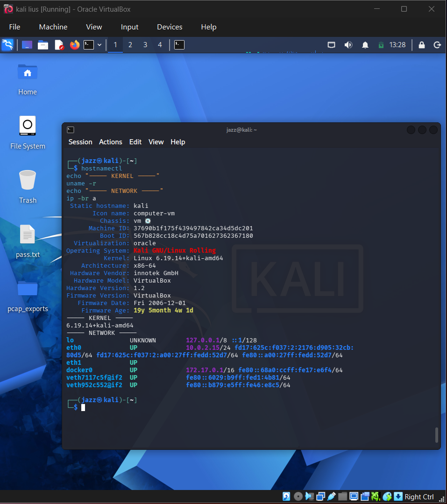The height and width of the screenshot is (504, 447).
Task: Select the Home desktop icon
Action: pos(27,79)
